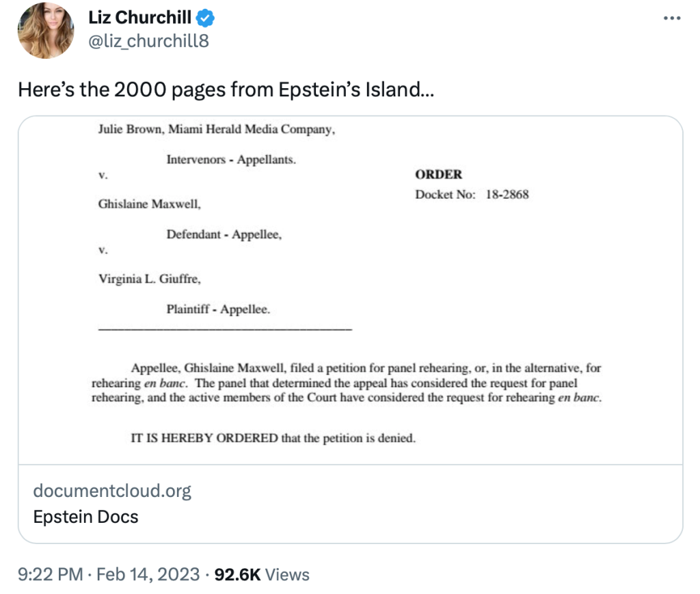Click the @liz_churchill8 handle
The image size is (700, 594).
pos(148,41)
